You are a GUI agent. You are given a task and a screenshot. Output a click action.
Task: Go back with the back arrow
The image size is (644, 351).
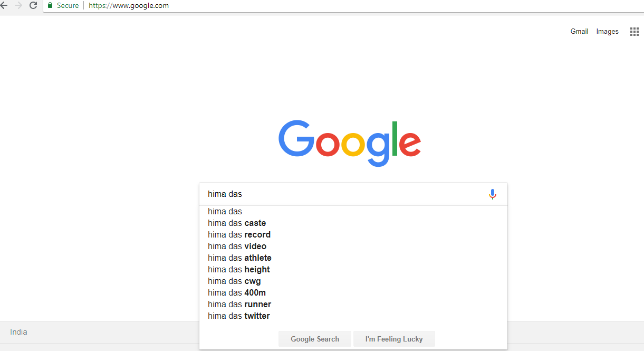point(4,5)
